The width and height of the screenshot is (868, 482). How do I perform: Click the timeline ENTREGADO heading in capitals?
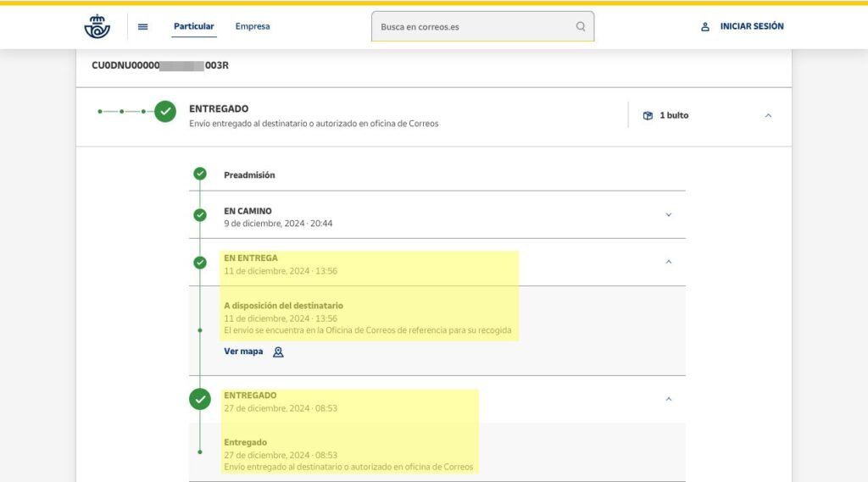pos(250,395)
